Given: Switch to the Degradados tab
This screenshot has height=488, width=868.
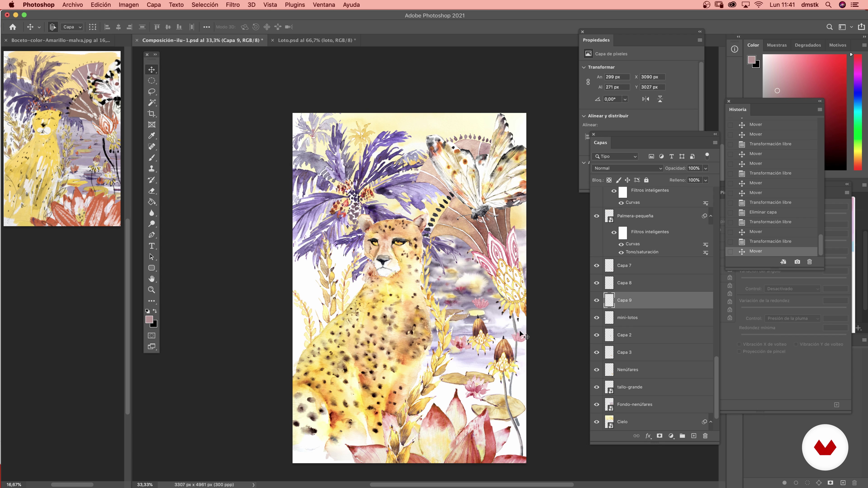Looking at the screenshot, I should tap(808, 45).
